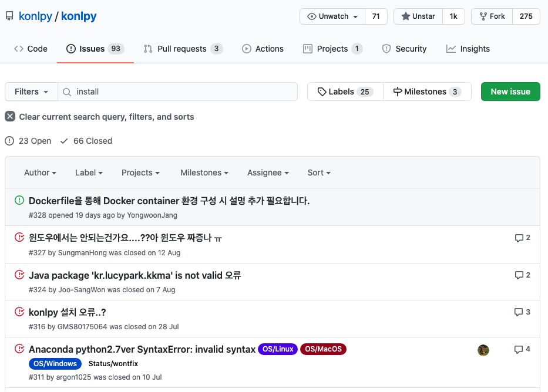This screenshot has width=548, height=392.
Task: Click closed icon for Java package issue
Action: (19, 275)
